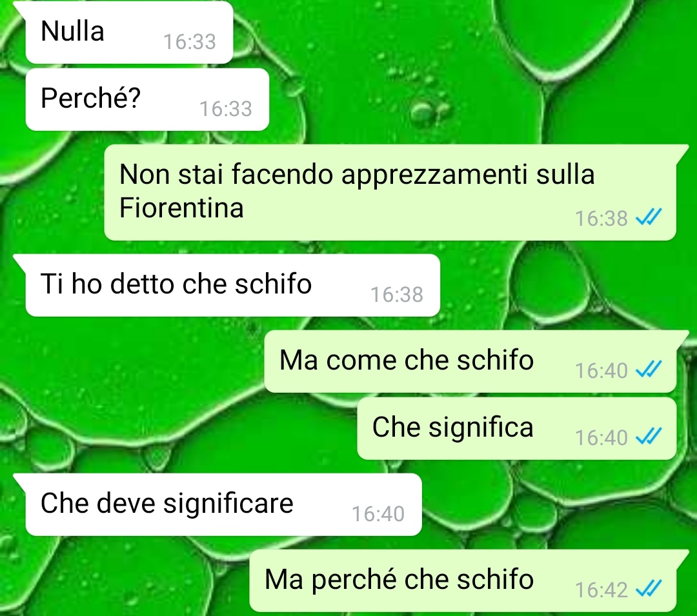Click read-receipt double check next to 16:38

[x=649, y=217]
